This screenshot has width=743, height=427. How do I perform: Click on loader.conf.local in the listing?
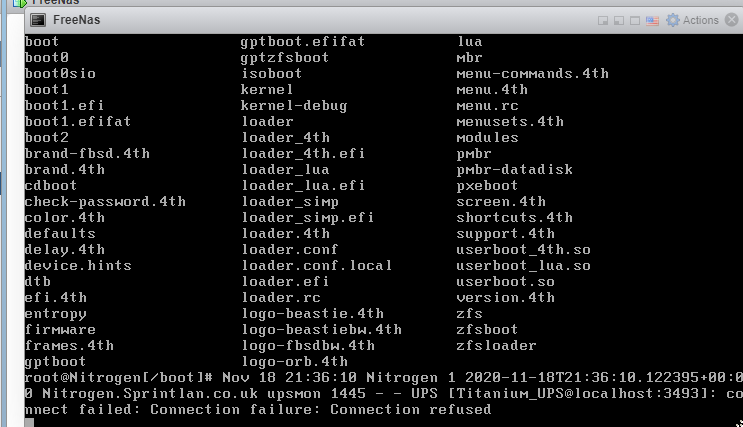point(317,265)
